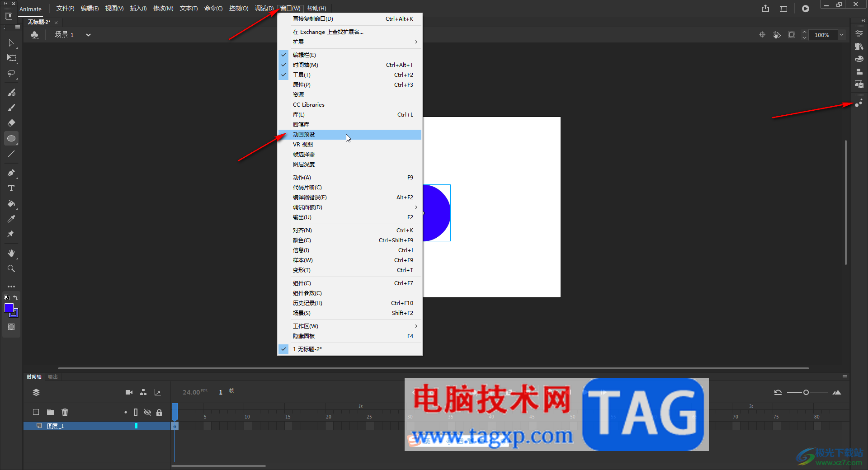Expand the 扩展 submenu
The image size is (868, 470).
(350, 42)
